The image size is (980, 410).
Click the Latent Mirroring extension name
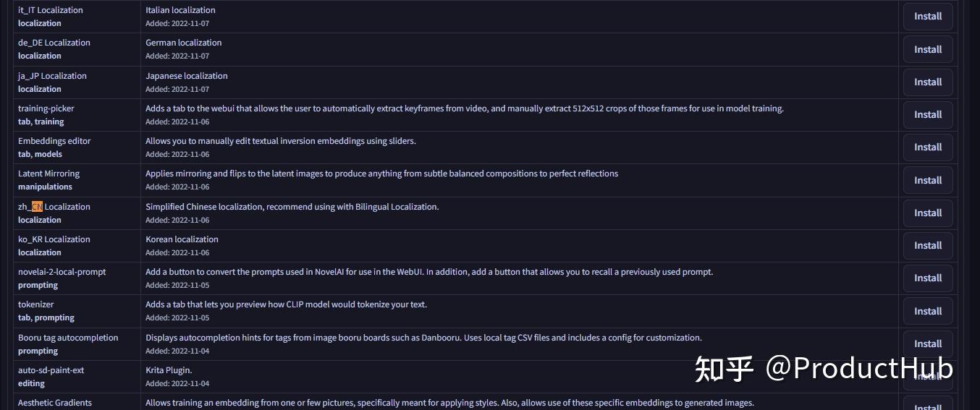pos(48,174)
